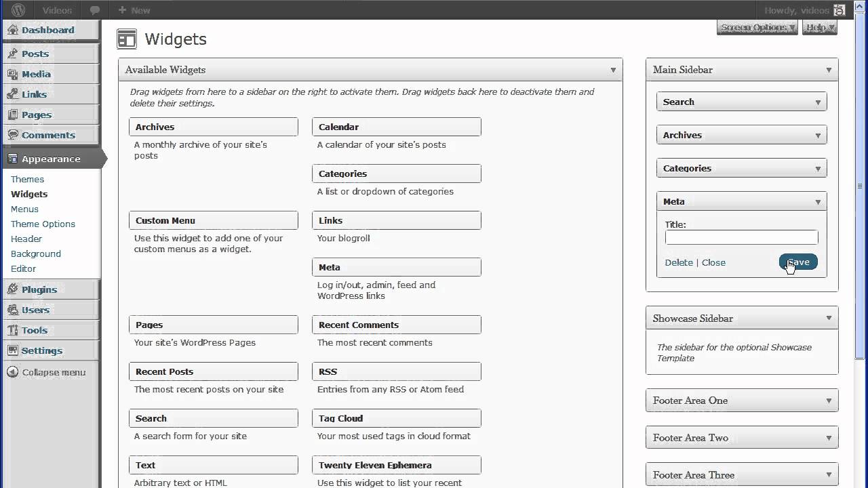Viewport: 868px width, 488px height.
Task: Open the Screen Options dropdown tab
Action: pos(757,27)
